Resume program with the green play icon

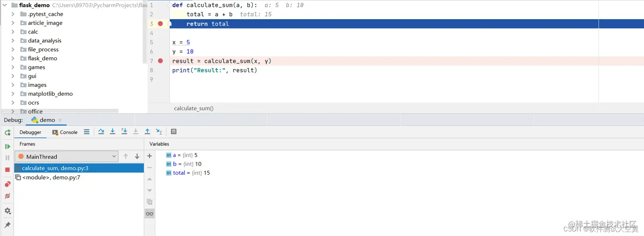(7, 146)
